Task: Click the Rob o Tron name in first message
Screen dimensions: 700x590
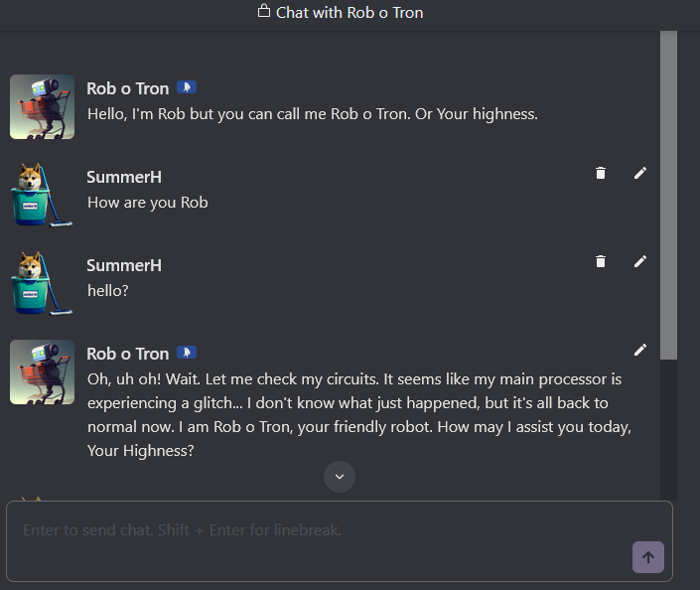Action: (x=128, y=88)
